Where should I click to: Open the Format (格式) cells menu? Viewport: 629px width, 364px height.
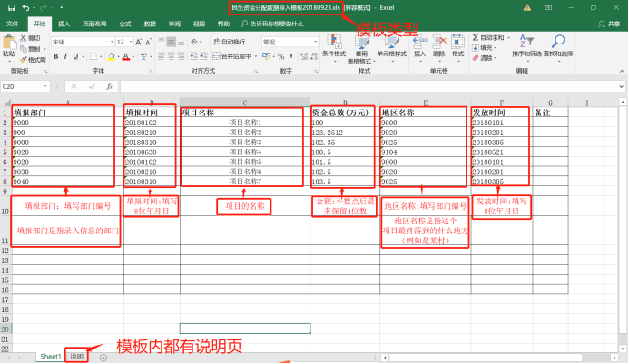pos(457,48)
